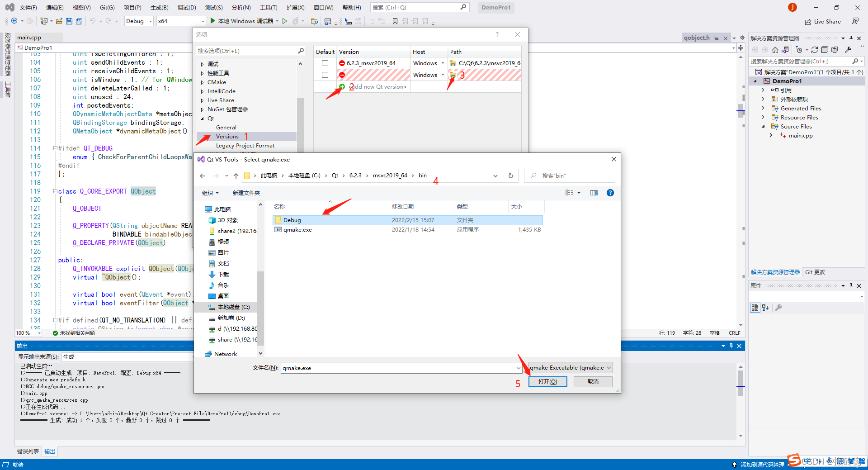Click the search magnifier icon in title bar search box
The image size is (868, 470).
pyautogui.click(x=463, y=7)
